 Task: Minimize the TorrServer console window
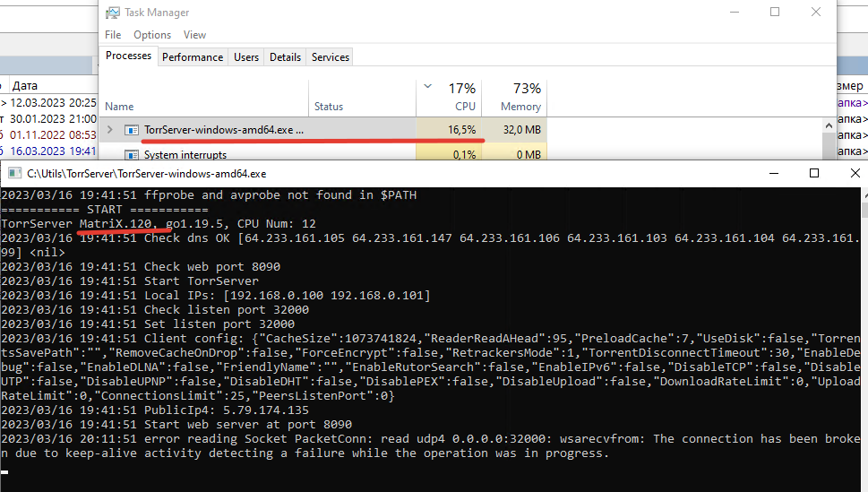click(x=774, y=174)
